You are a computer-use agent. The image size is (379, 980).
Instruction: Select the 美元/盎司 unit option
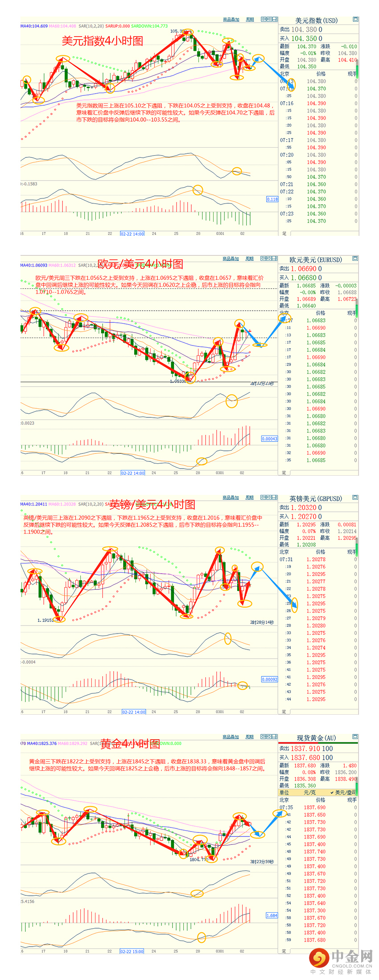pos(345,792)
